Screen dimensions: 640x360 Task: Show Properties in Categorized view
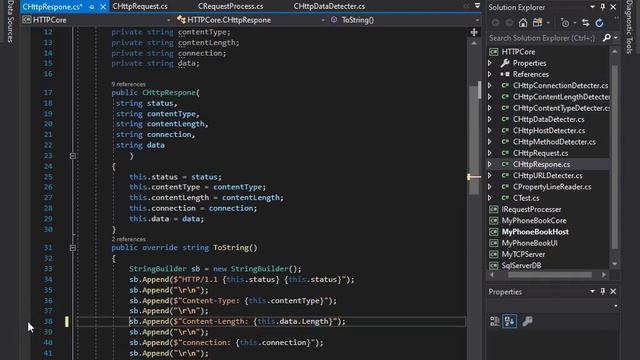pyautogui.click(x=495, y=321)
